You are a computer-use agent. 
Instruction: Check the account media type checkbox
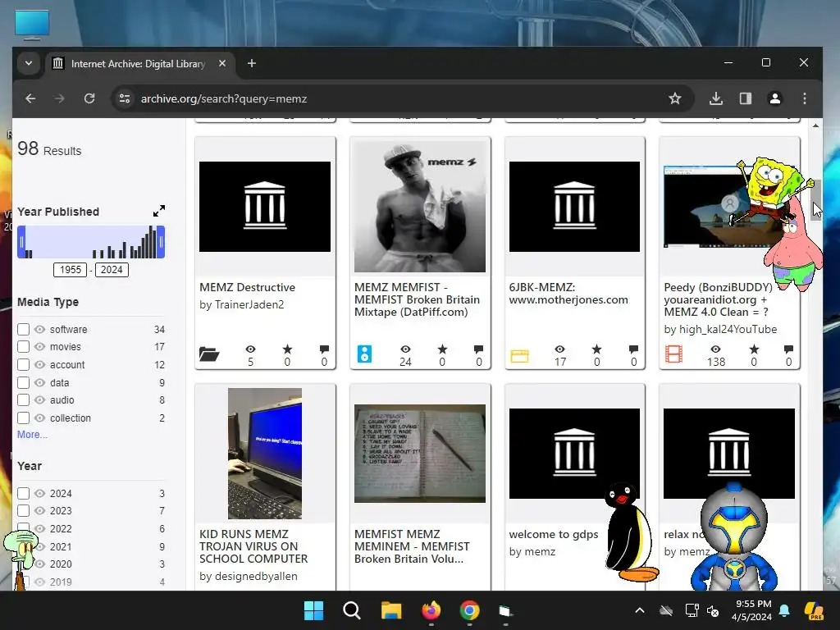coord(23,365)
